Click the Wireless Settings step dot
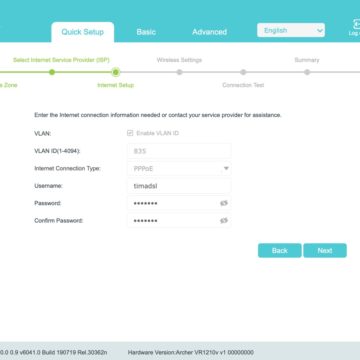The image size is (360, 360). [179, 72]
